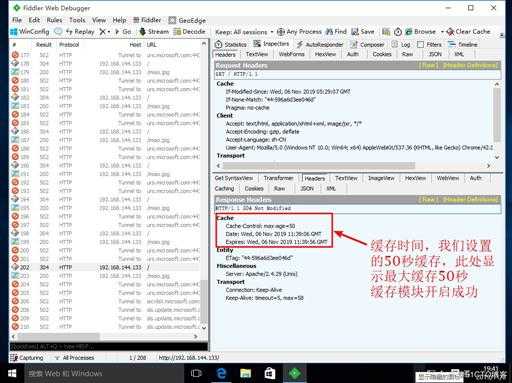512x383 pixels.
Task: Select the Get SyntaxView tab
Action: (234, 178)
